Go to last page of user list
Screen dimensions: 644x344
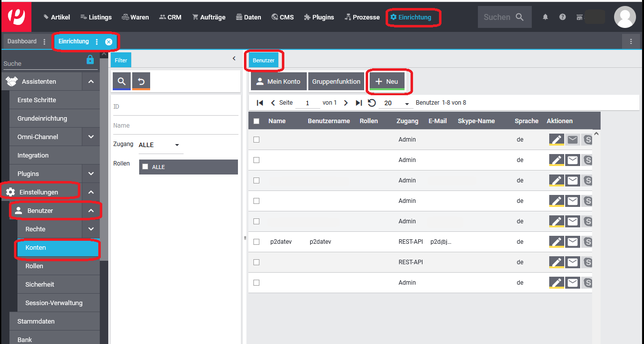point(359,103)
